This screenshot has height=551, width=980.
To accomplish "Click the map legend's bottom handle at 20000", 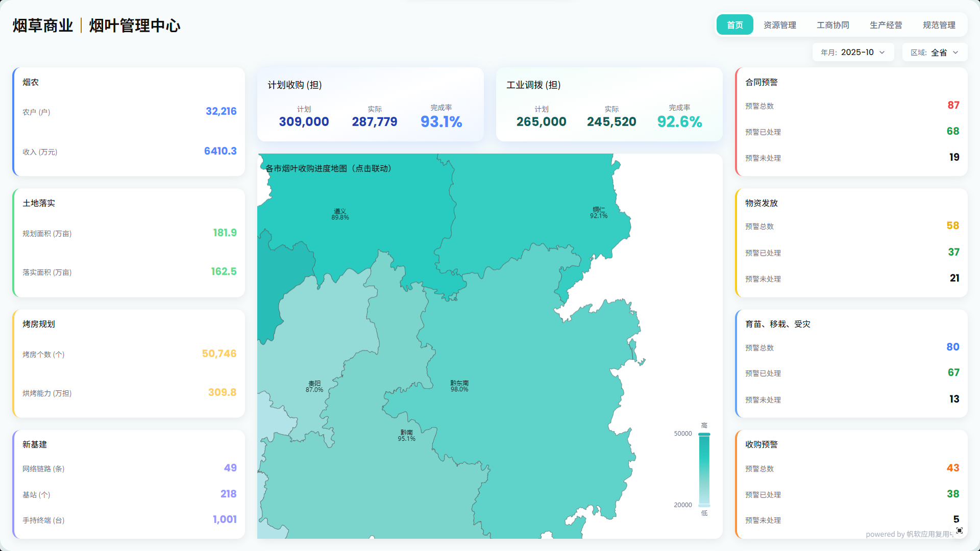I will (x=704, y=505).
